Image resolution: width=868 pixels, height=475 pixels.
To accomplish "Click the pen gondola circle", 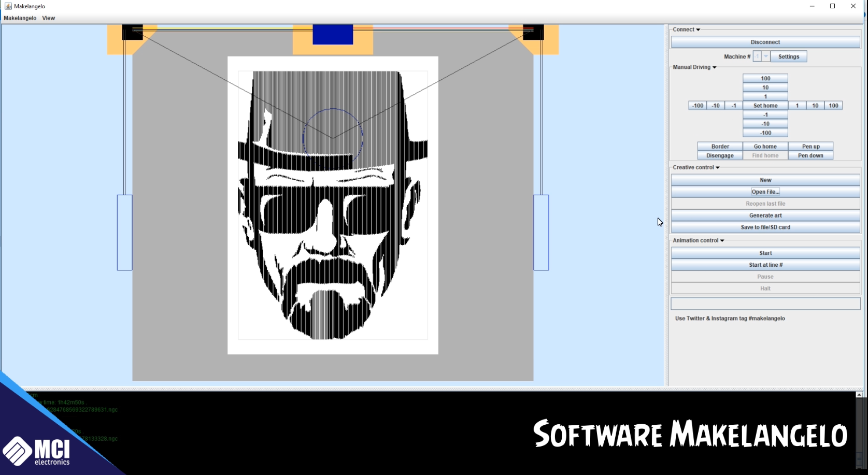I will tap(333, 138).
